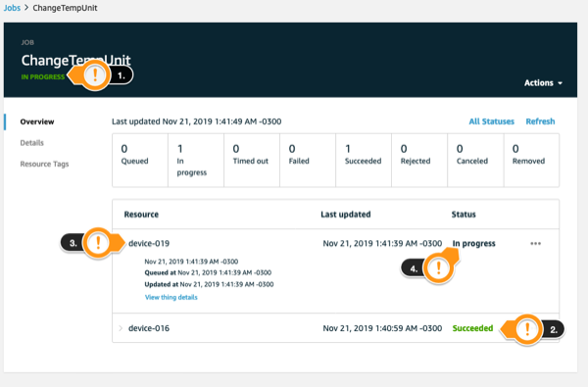588x387 pixels.
Task: Click the IN PROGRESS job status label
Action: 43,76
